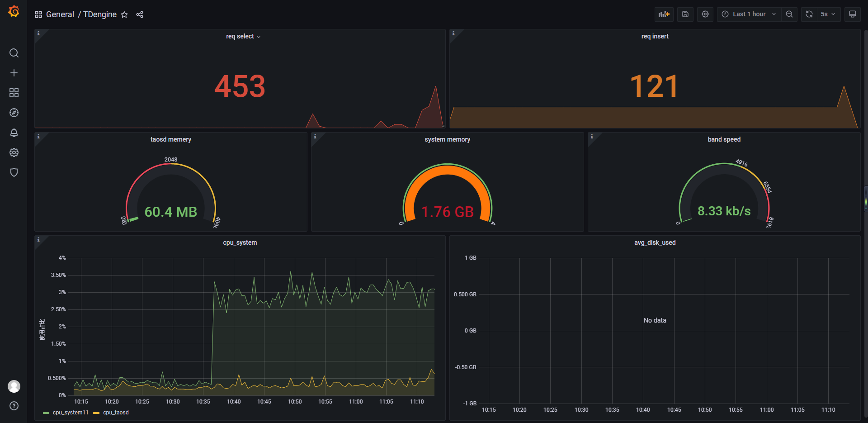This screenshot has height=423, width=868.
Task: Click the No data message
Action: coord(655,320)
